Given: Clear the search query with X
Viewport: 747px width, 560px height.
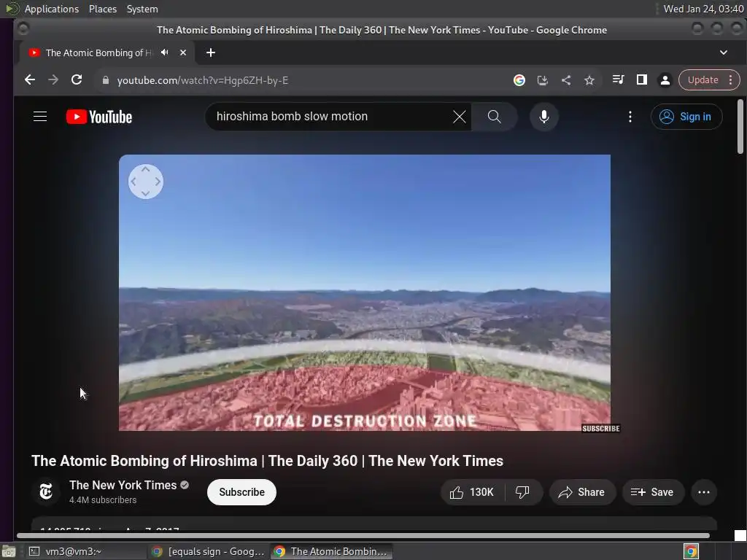Looking at the screenshot, I should pyautogui.click(x=460, y=117).
